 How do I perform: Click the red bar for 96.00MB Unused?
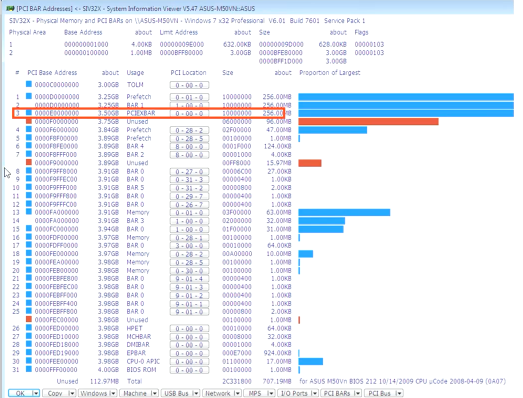tap(368, 122)
